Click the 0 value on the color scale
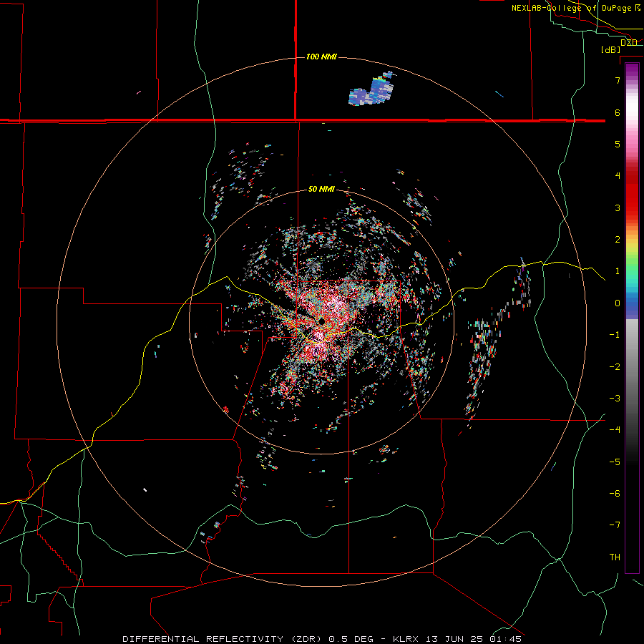644x644 pixels. pyautogui.click(x=618, y=303)
